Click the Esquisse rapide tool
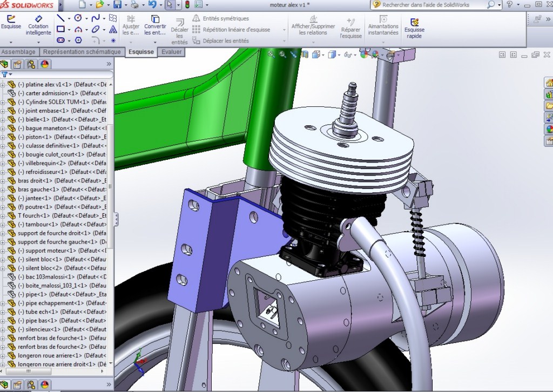Screen dimensions: 553x392 tap(414, 28)
